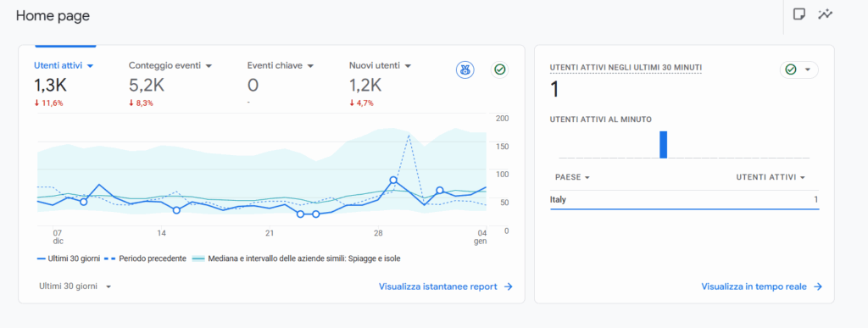Click the Periodo precedente legend entry

pos(146,259)
